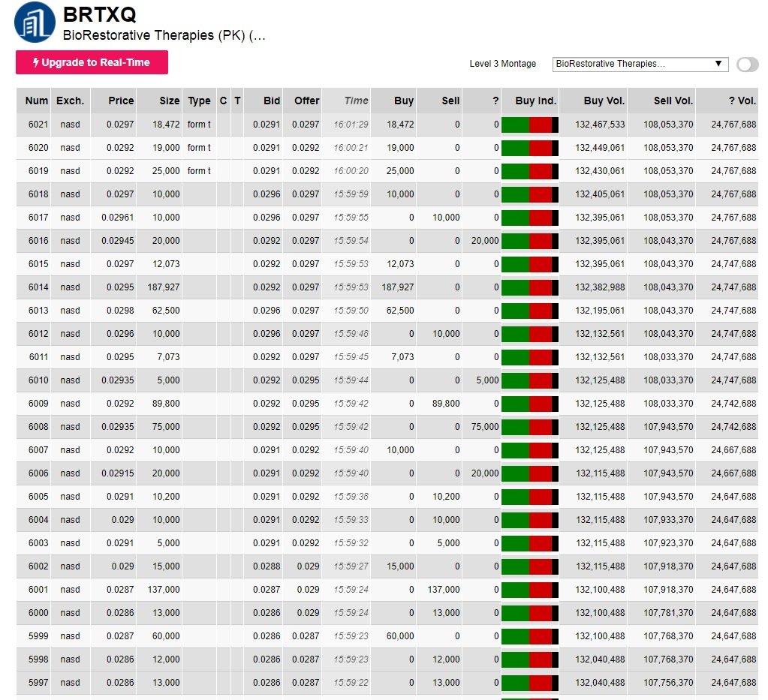Click the bid 0.0288 in row 6002

point(267,566)
